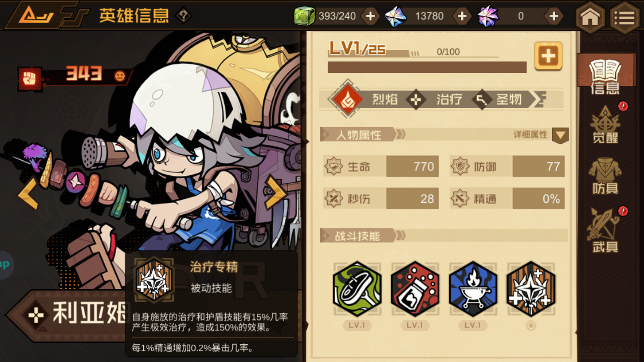Add more purple crystal currency
The width and height of the screenshot is (644, 362).
coord(554,16)
